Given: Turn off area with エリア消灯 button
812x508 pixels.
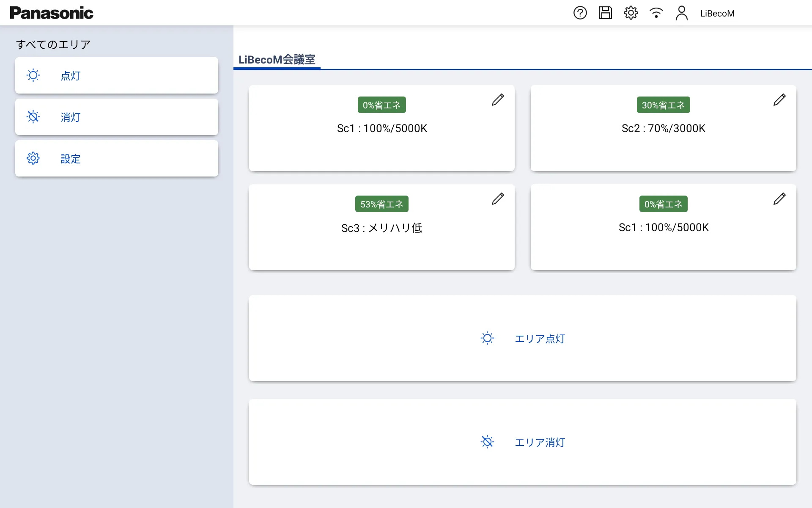Looking at the screenshot, I should click(522, 442).
